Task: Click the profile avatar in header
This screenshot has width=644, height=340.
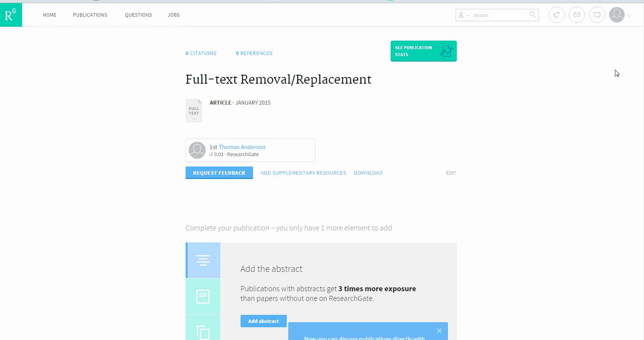Action: (x=616, y=15)
